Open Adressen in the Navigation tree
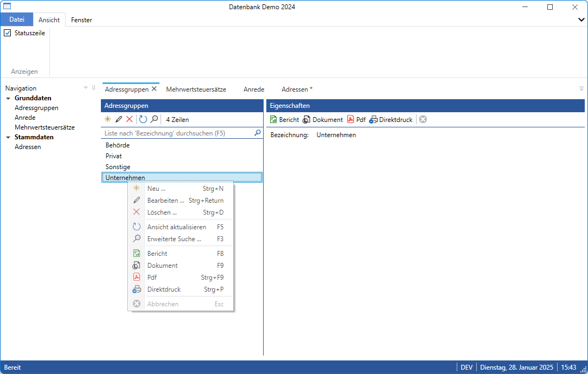This screenshot has height=374, width=588. tap(28, 147)
